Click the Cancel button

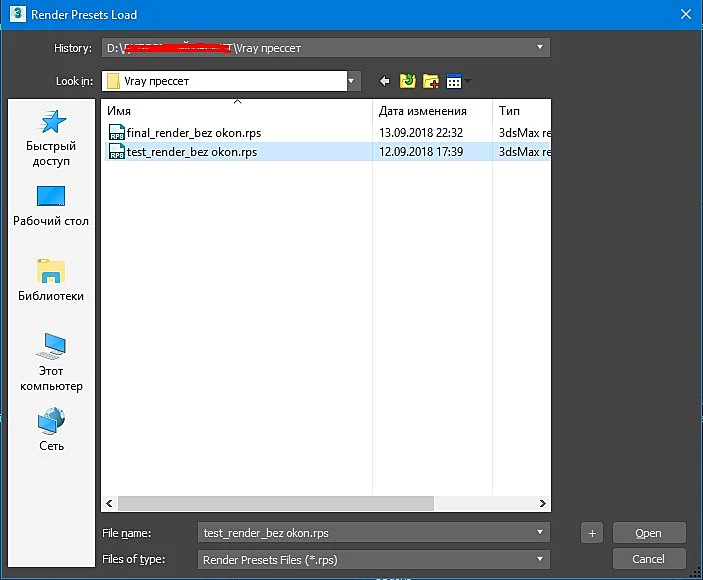[x=649, y=559]
